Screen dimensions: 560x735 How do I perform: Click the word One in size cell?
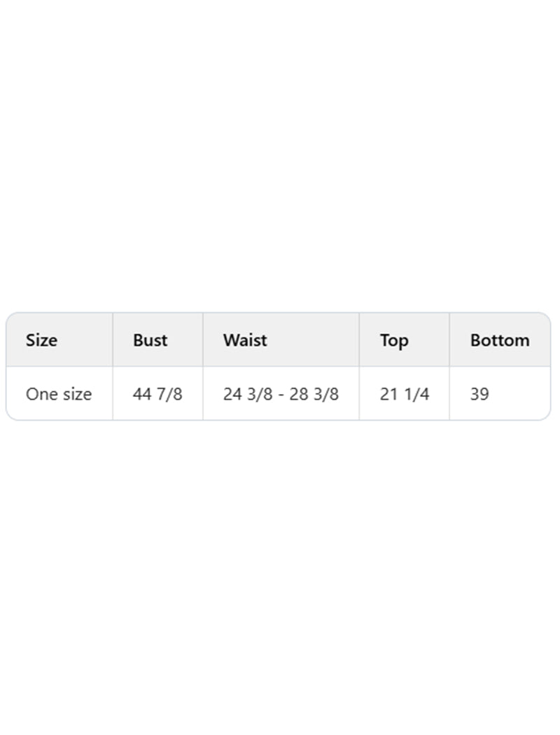pos(42,394)
